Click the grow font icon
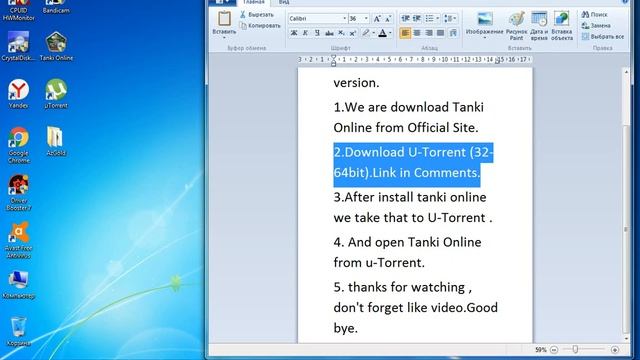640x360 pixels. click(x=378, y=18)
